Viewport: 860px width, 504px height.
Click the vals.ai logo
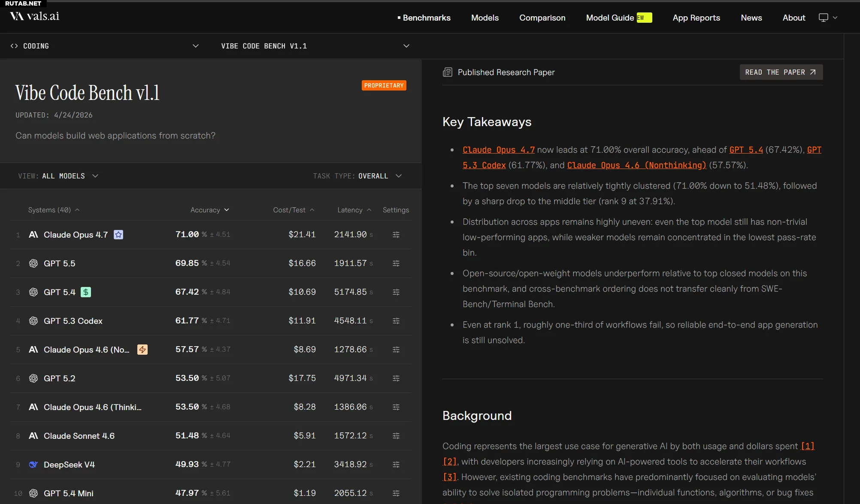click(35, 16)
